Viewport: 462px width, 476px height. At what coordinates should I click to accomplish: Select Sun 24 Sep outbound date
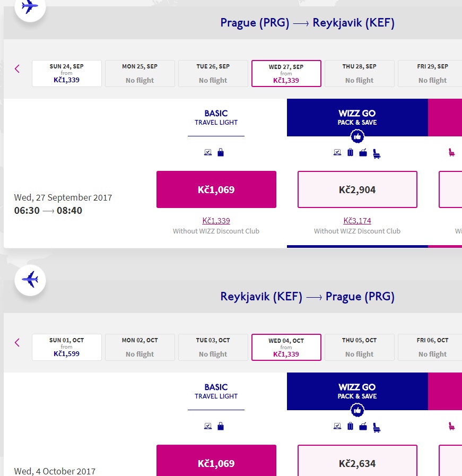67,73
